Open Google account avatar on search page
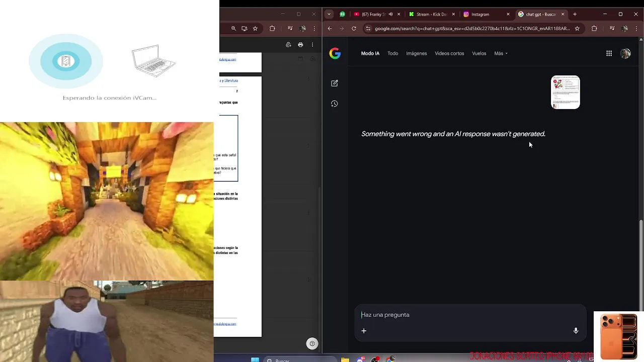The width and height of the screenshot is (644, 362). pos(625,53)
